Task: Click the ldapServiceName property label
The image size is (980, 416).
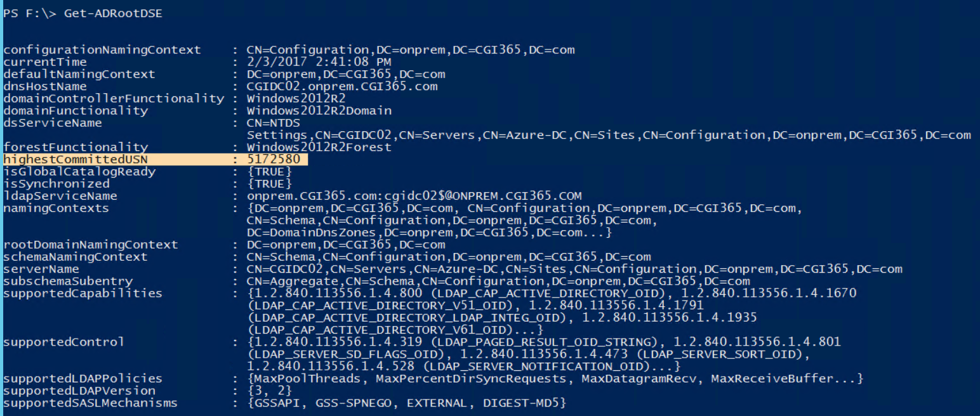Action: tap(60, 196)
